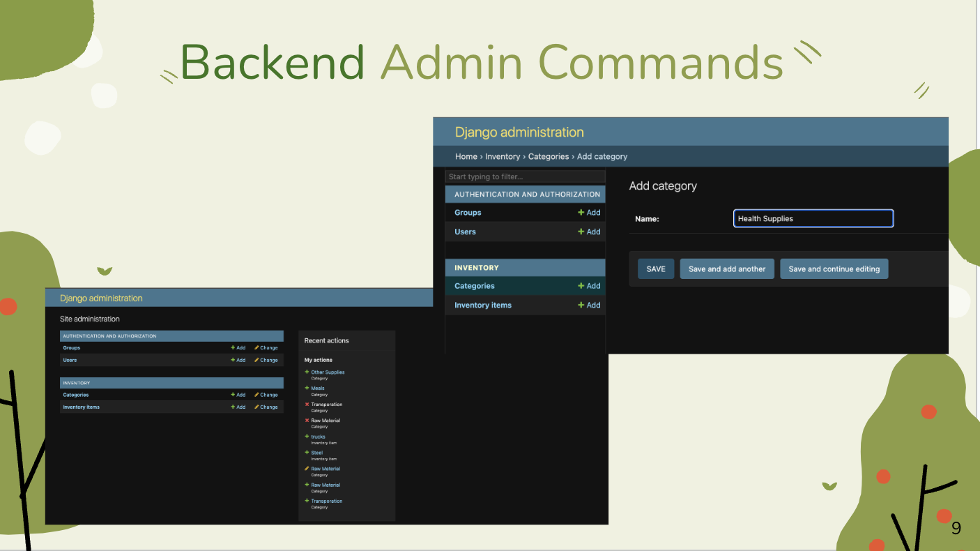980x551 pixels.
Task: Click plus Add in Groups row, Site administration
Action: coord(238,348)
